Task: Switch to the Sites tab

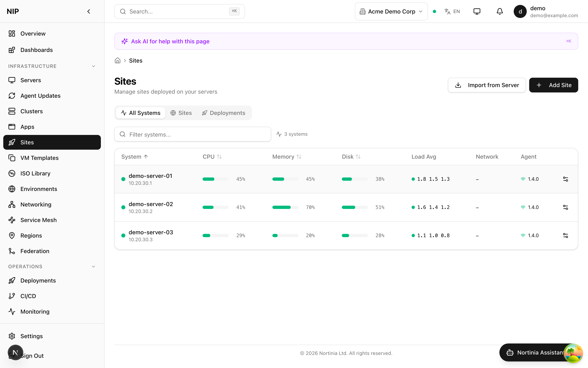Action: coord(181,113)
